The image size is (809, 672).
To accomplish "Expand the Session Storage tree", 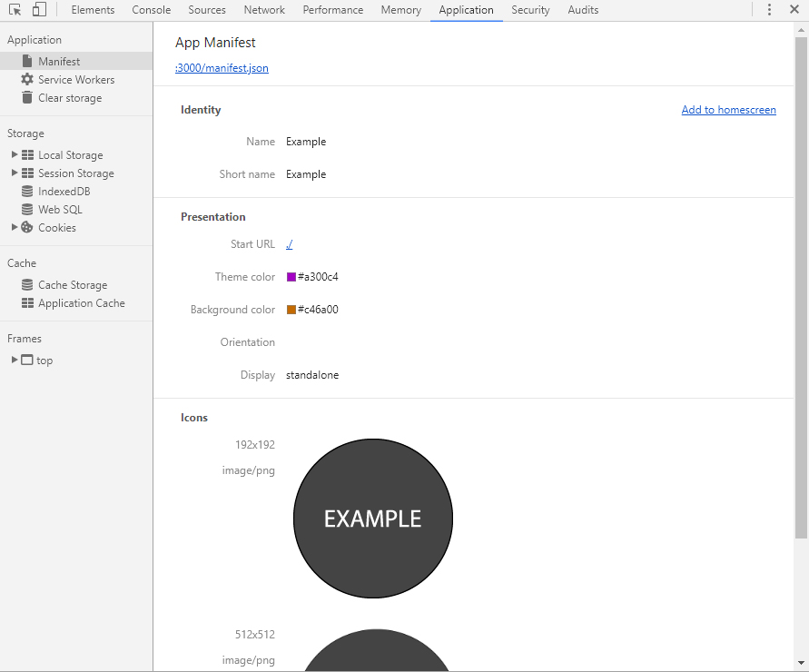I will (15, 173).
